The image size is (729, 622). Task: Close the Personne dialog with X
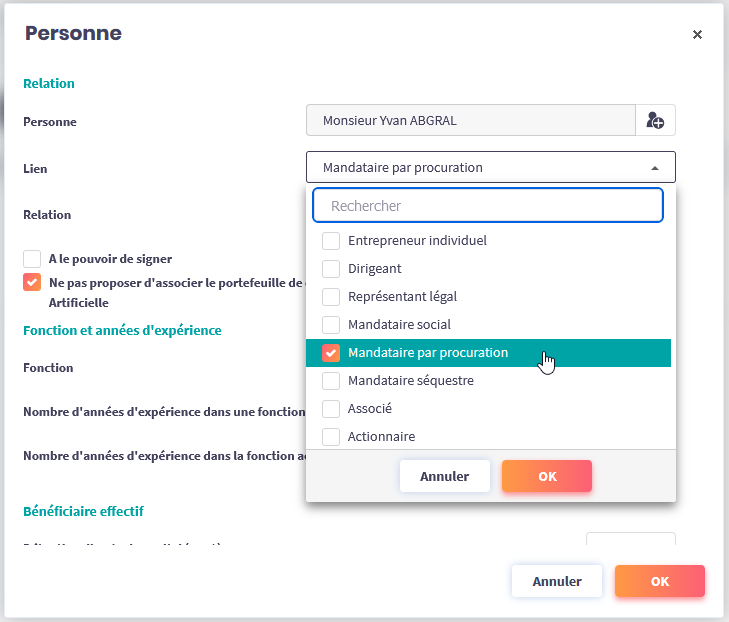(697, 35)
